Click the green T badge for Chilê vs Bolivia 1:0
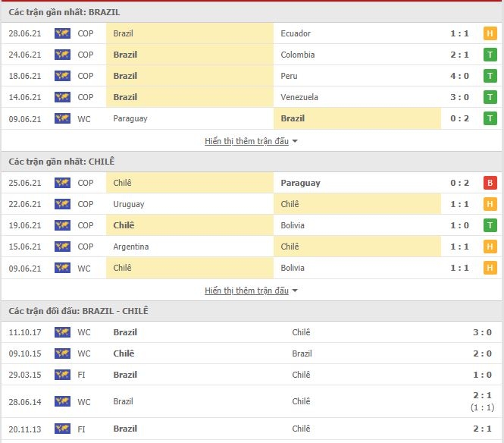Image resolution: width=504 pixels, height=443 pixels. point(490,225)
